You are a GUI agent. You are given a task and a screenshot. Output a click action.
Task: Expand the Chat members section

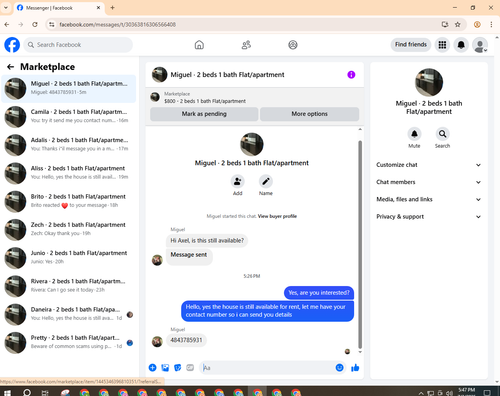point(429,182)
